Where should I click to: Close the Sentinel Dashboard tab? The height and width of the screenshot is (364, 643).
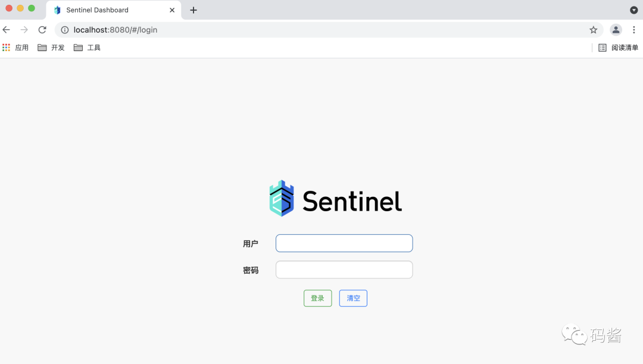pyautogui.click(x=172, y=10)
